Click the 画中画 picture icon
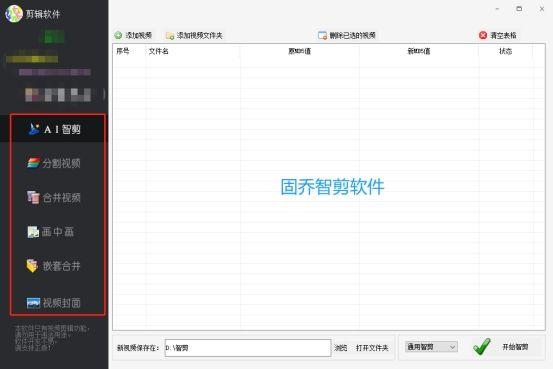Image resolution: width=553 pixels, height=369 pixels. click(33, 232)
